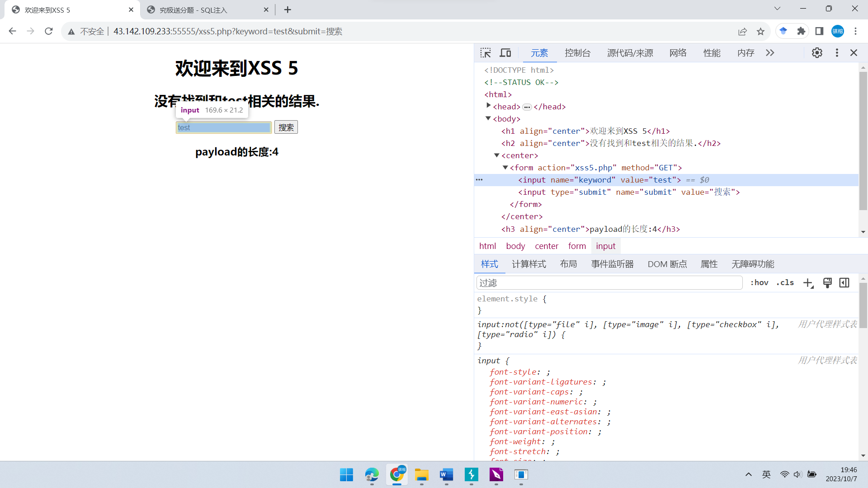The image size is (868, 488).
Task: Click the 不安全 site info warning
Action: point(86,31)
